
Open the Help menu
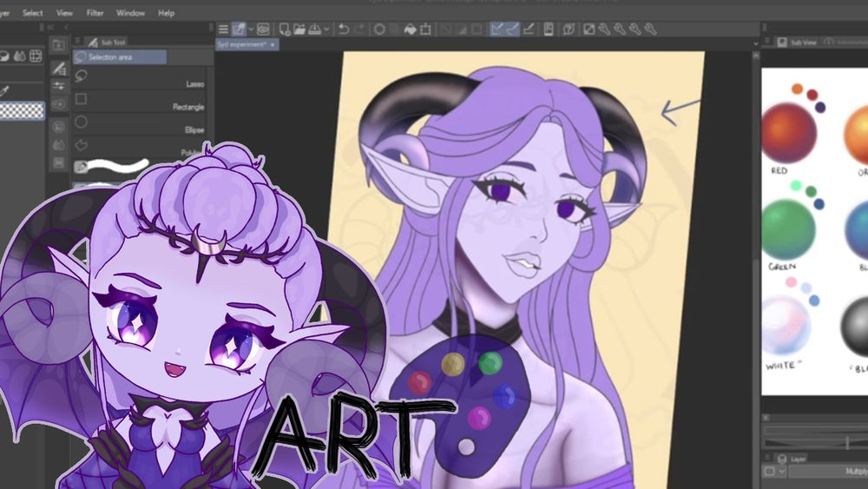click(166, 13)
